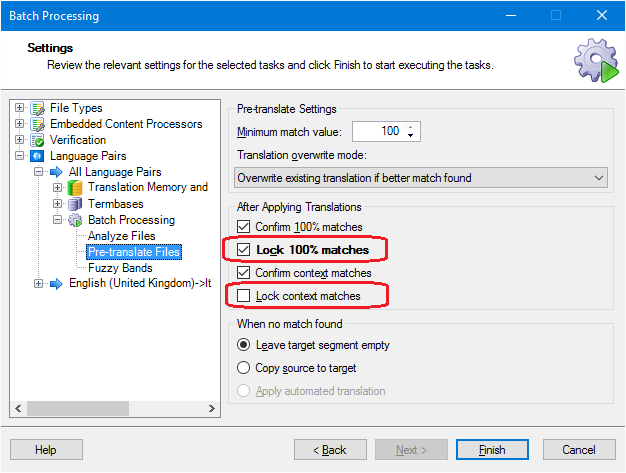Enable Lock context matches checkbox
The height and width of the screenshot is (473, 626).
click(244, 296)
